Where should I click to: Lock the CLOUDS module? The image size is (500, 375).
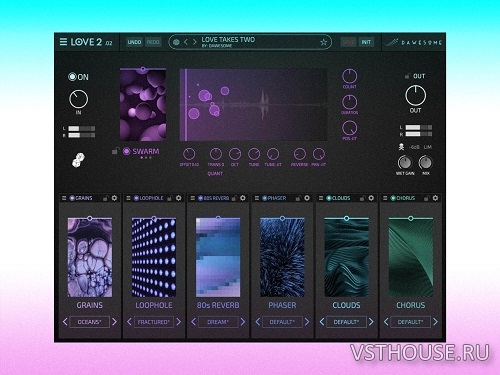(x=362, y=198)
